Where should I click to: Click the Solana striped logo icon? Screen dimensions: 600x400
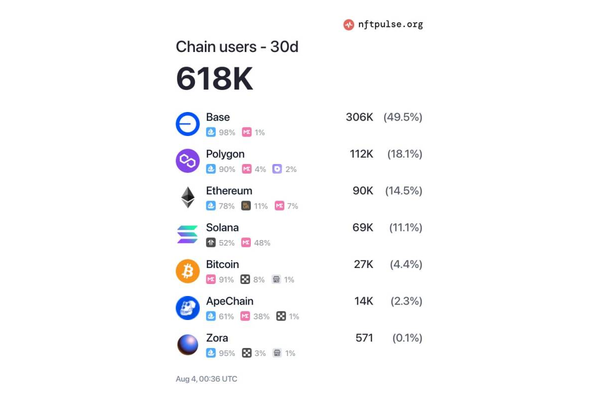(x=188, y=234)
